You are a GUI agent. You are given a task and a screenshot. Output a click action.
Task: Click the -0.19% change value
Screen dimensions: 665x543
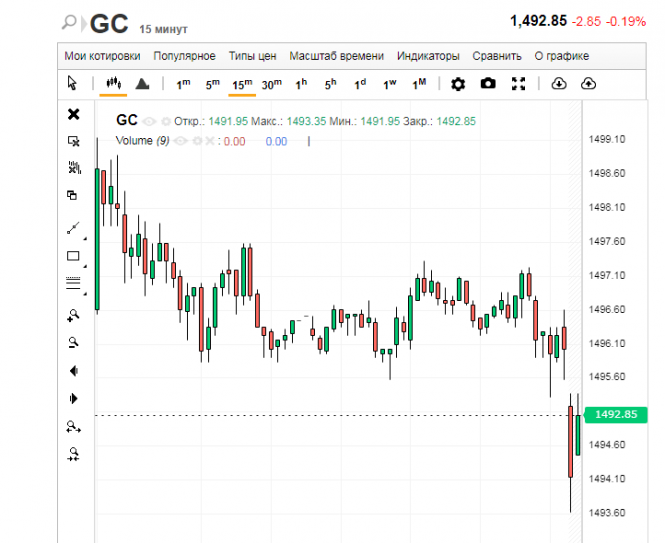coord(626,22)
